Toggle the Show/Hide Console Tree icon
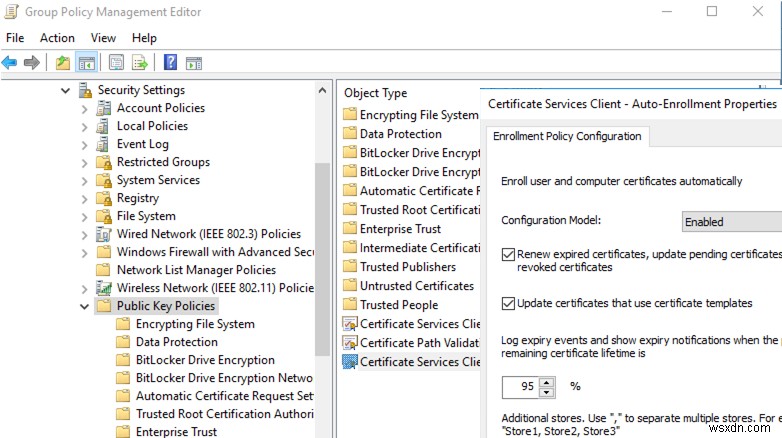Image resolution: width=782 pixels, height=438 pixels. [87, 63]
